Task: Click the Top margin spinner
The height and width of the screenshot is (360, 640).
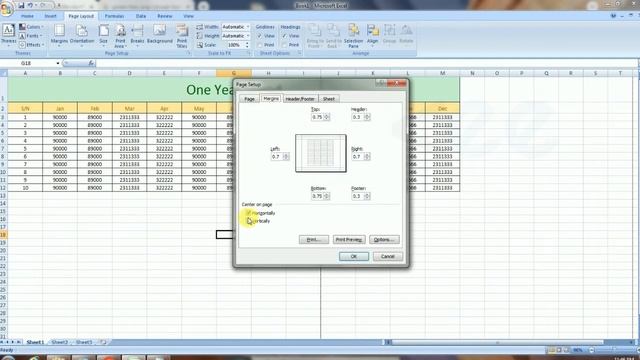Action: tap(327, 117)
